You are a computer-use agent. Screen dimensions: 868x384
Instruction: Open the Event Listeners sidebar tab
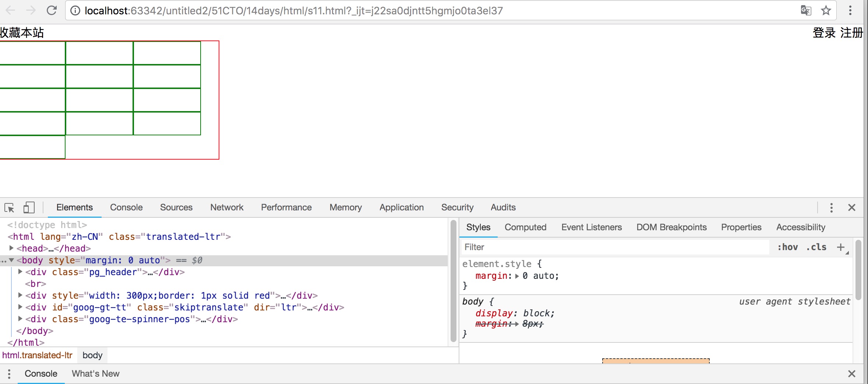592,227
